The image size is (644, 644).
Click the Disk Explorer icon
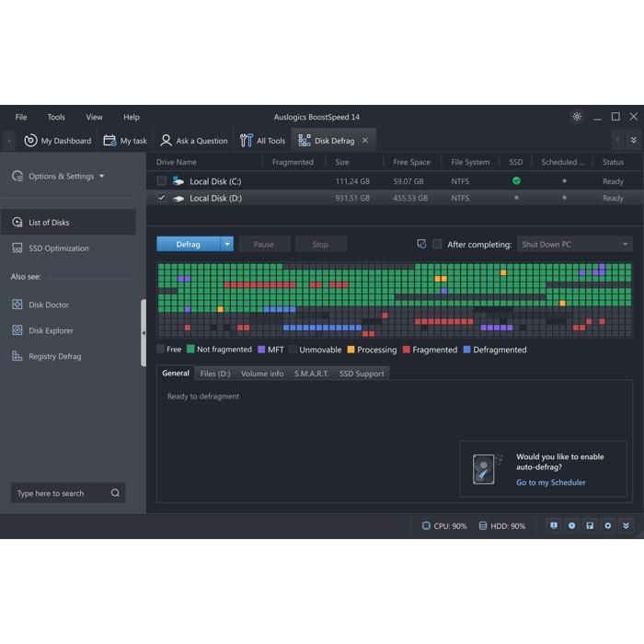coord(17,330)
